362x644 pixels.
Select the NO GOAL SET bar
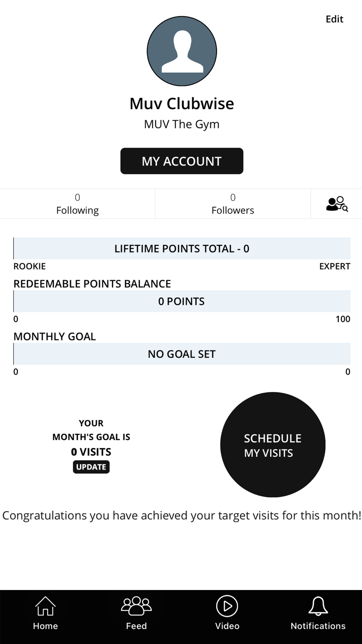[x=182, y=354]
